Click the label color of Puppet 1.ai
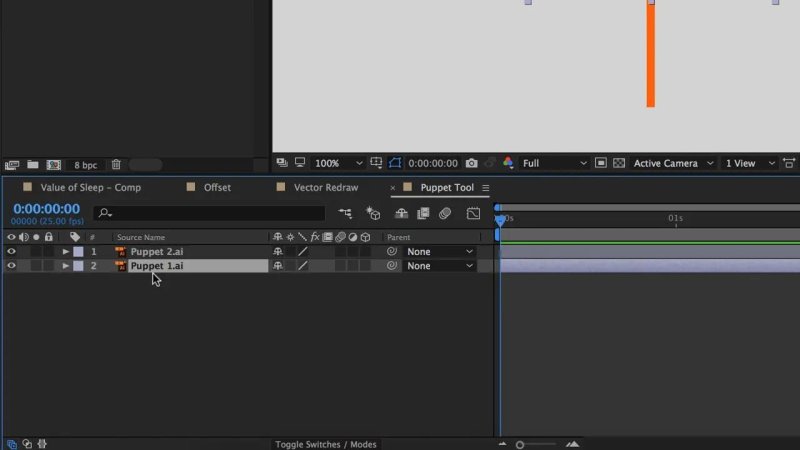Viewport: 800px width, 450px height. (78, 266)
